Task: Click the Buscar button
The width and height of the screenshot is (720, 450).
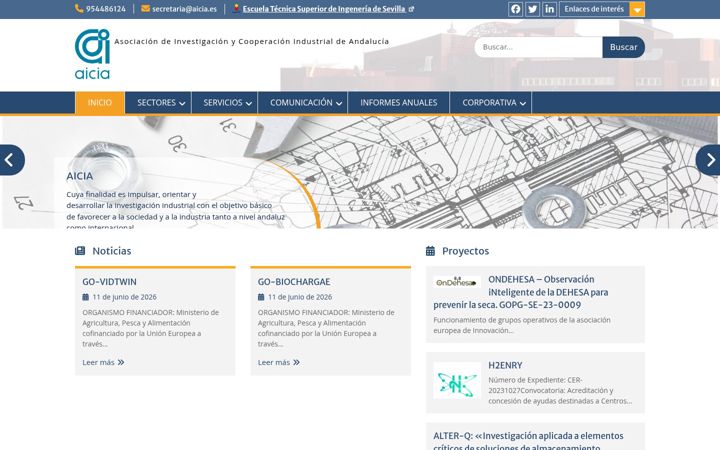Action: pos(623,47)
